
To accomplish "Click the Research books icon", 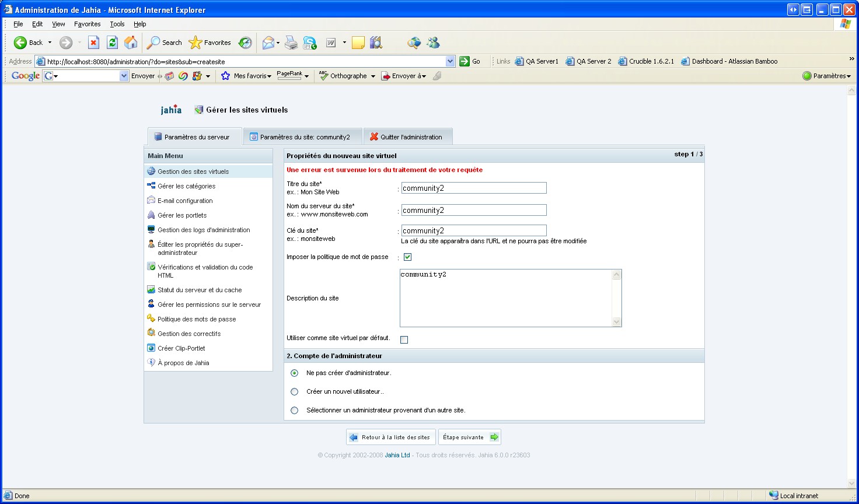I will tap(376, 43).
